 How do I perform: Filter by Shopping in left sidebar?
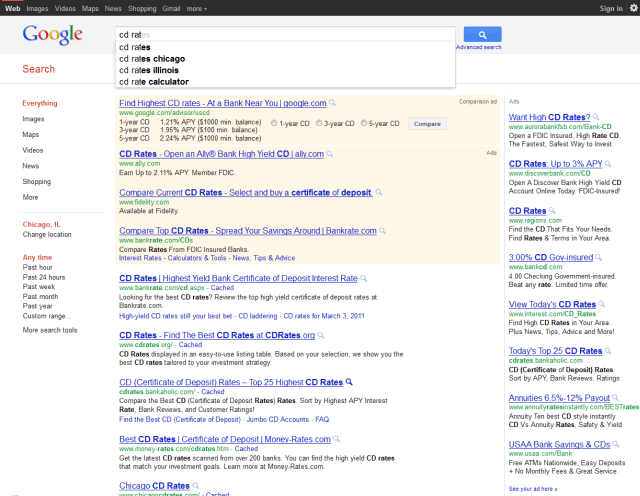[36, 182]
